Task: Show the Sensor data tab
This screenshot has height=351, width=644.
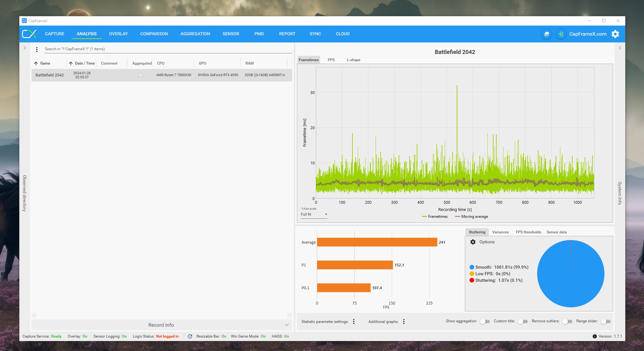Action: [557, 232]
